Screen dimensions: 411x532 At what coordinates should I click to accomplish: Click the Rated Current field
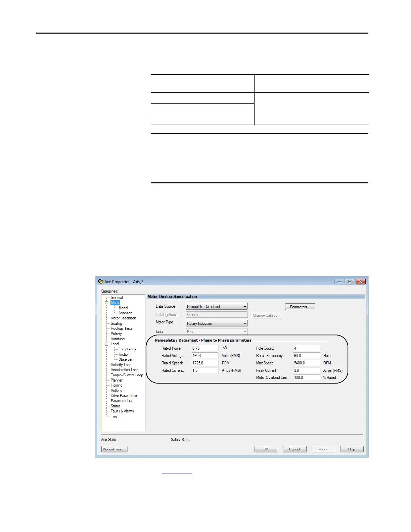point(205,370)
